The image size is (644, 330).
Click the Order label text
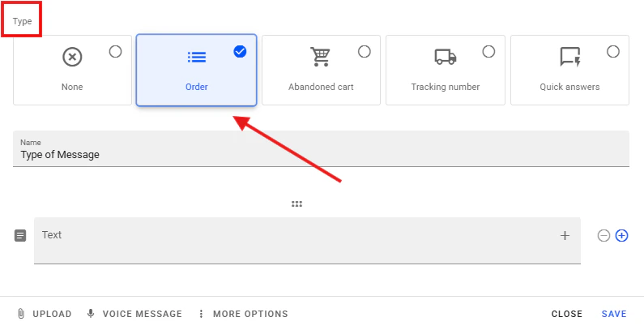pos(197,87)
